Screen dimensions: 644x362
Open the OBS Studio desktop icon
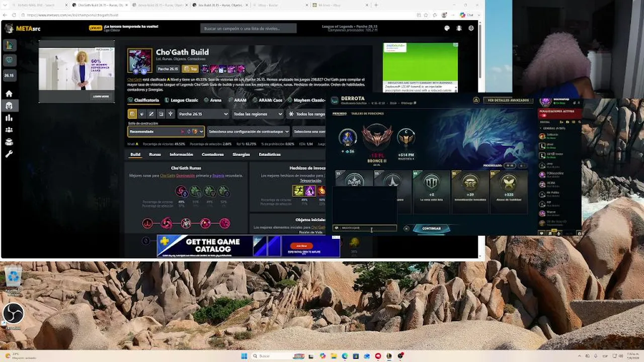[x=13, y=316]
